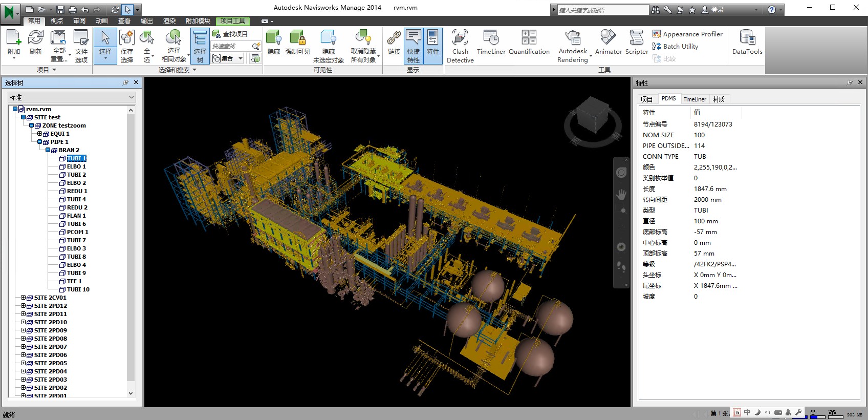Click Batch Utility
868x420 pixels.
click(675, 46)
